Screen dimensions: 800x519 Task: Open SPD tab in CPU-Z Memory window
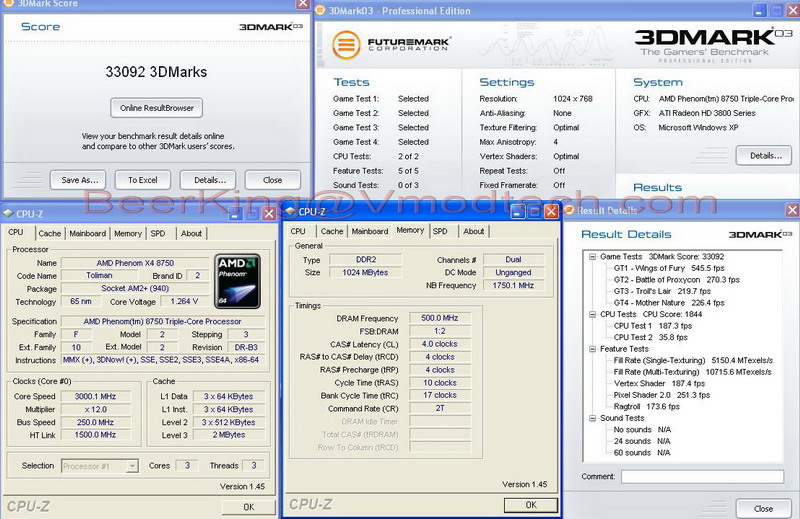(x=440, y=231)
